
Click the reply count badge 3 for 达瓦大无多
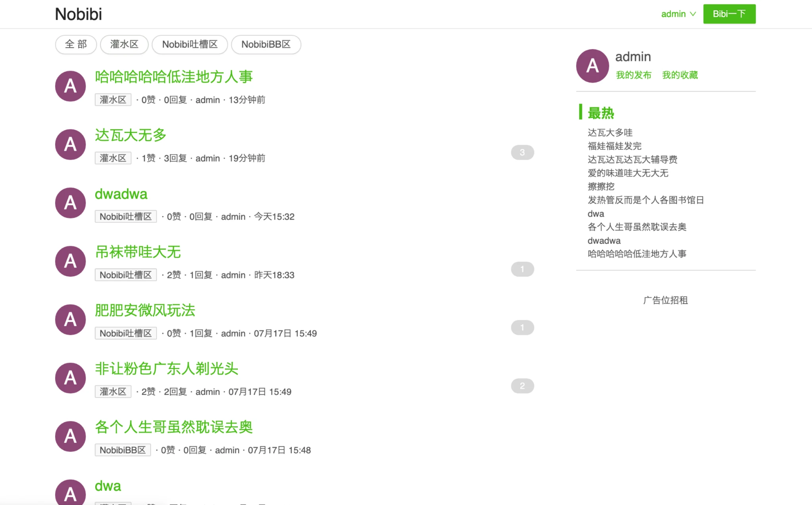522,152
